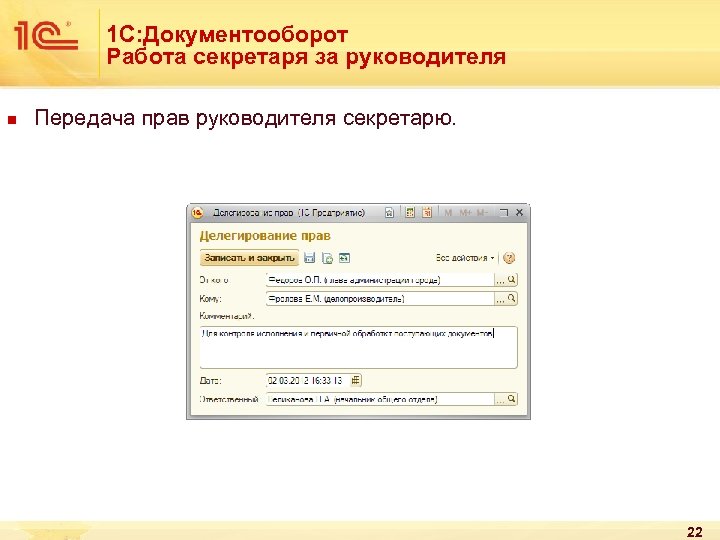
Task: Click the magnifier open icon in 'Кому' field
Action: (512, 298)
